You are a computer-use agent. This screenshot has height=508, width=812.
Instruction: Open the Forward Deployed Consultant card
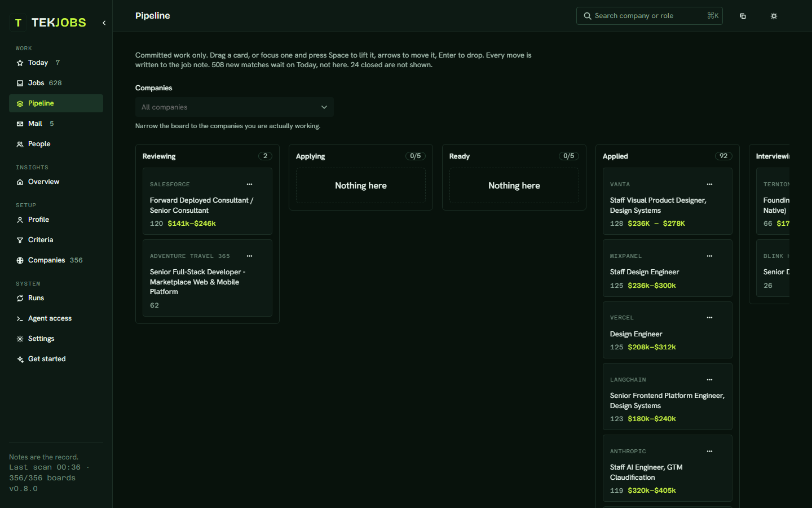(x=208, y=202)
